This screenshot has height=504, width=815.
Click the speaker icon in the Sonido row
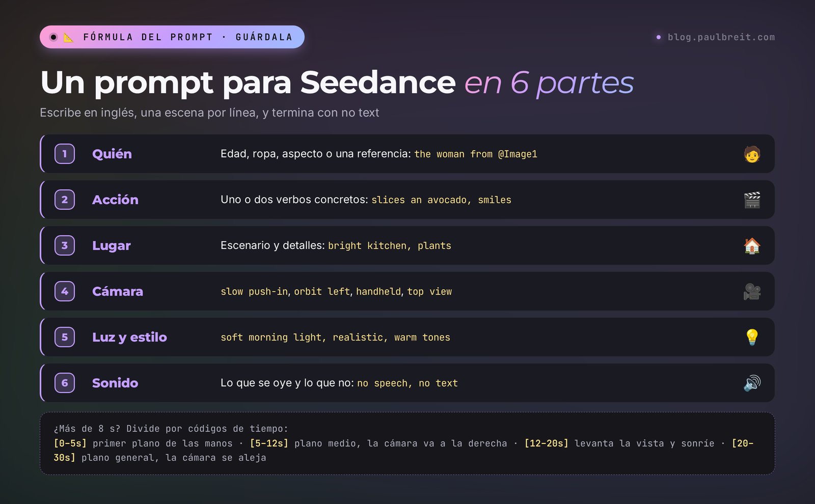coord(752,383)
